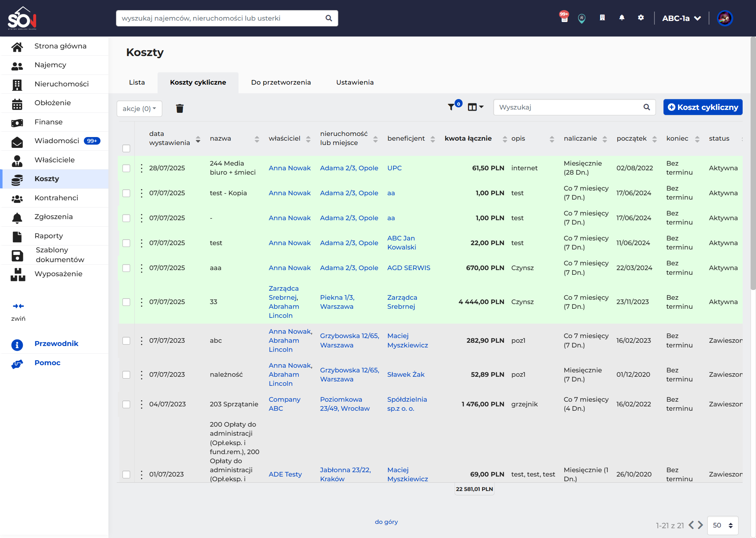Add new Koszt cykliczny button
756x538 pixels.
(x=703, y=107)
